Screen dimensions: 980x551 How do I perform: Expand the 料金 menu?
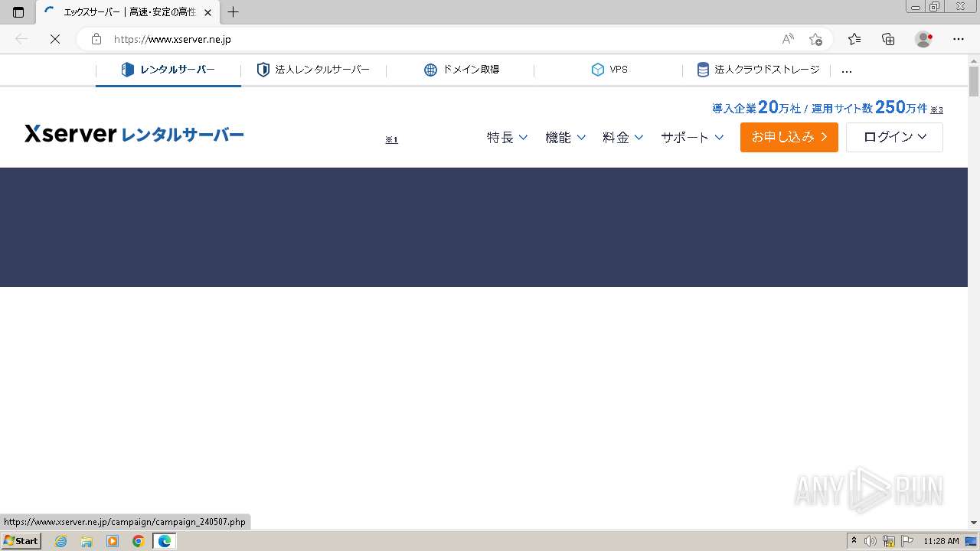(623, 138)
